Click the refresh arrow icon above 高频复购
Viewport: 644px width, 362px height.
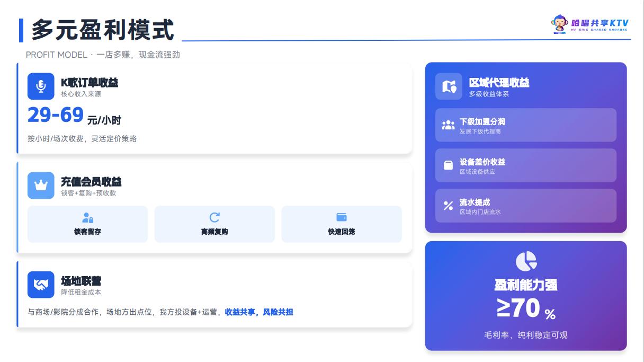coord(214,217)
